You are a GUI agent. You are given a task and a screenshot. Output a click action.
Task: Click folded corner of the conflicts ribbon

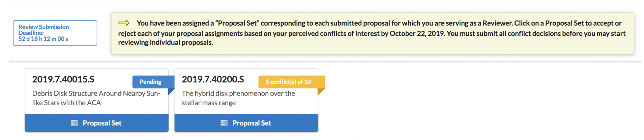coord(320,91)
